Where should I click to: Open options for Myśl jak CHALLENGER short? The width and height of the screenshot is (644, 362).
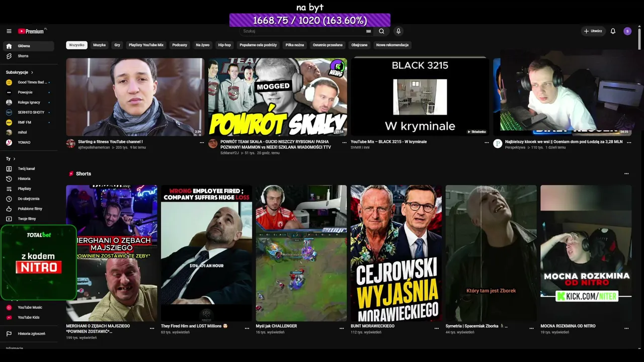coord(342,328)
